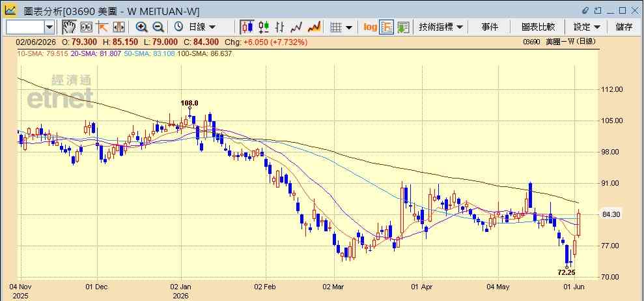Click the chart app icon in title bar
The height and width of the screenshot is (301, 644).
pyautogui.click(x=10, y=10)
